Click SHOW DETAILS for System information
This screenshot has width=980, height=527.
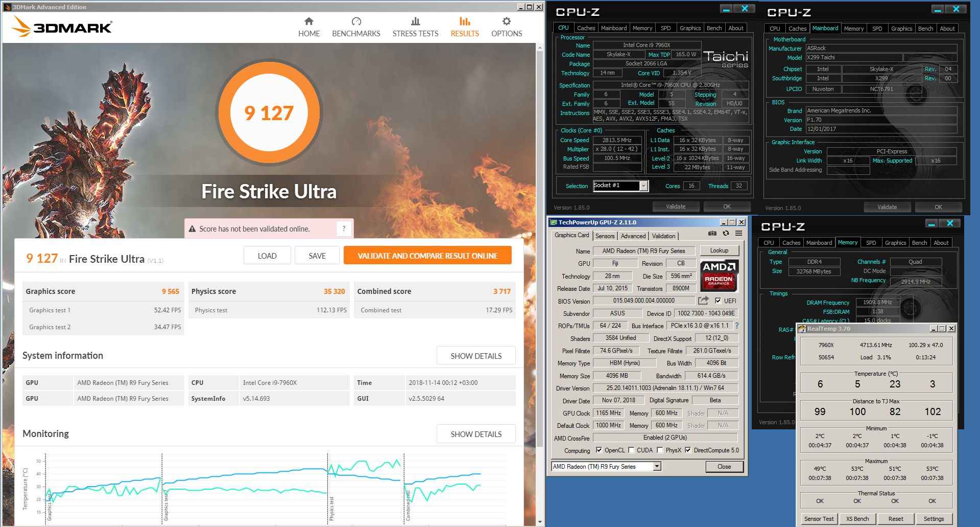click(x=476, y=356)
